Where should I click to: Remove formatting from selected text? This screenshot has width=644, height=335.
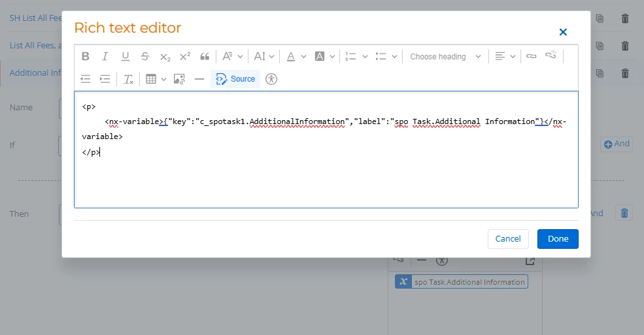129,79
